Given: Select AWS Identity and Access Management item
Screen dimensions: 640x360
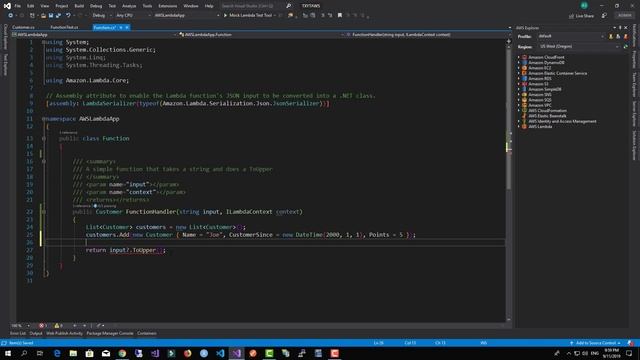Looking at the screenshot, I should (562, 121).
